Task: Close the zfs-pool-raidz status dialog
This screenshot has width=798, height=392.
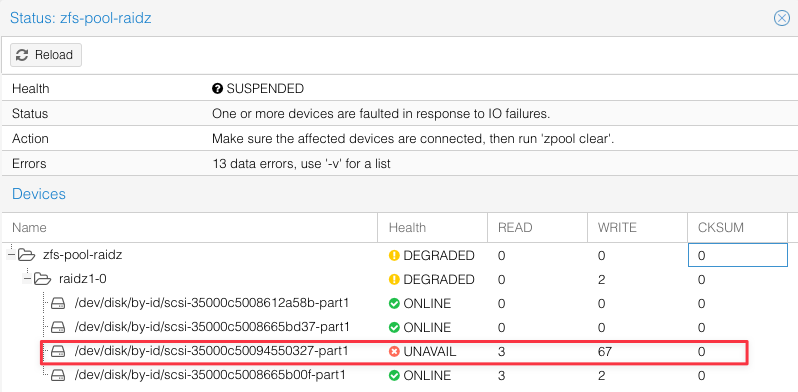Action: tap(782, 18)
